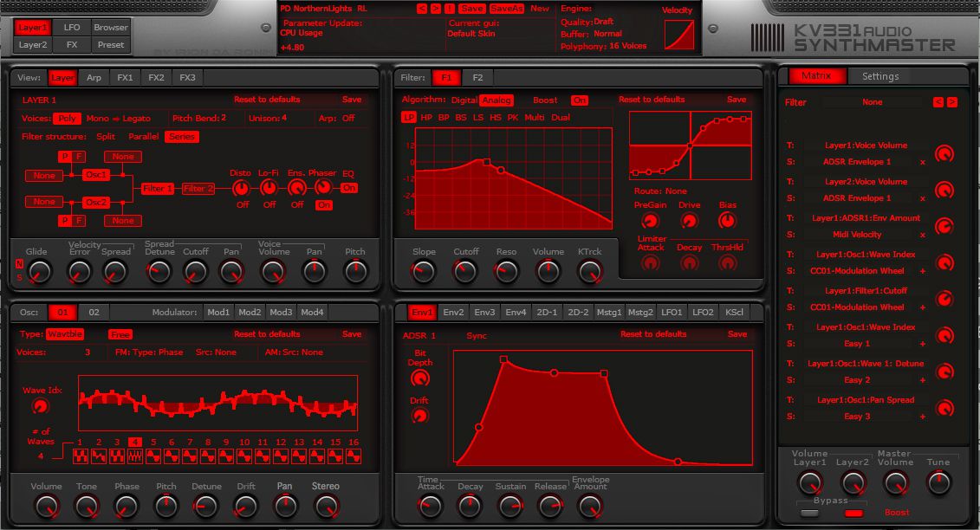
Task: Open the engine Quality Draft menu
Action: click(x=603, y=22)
